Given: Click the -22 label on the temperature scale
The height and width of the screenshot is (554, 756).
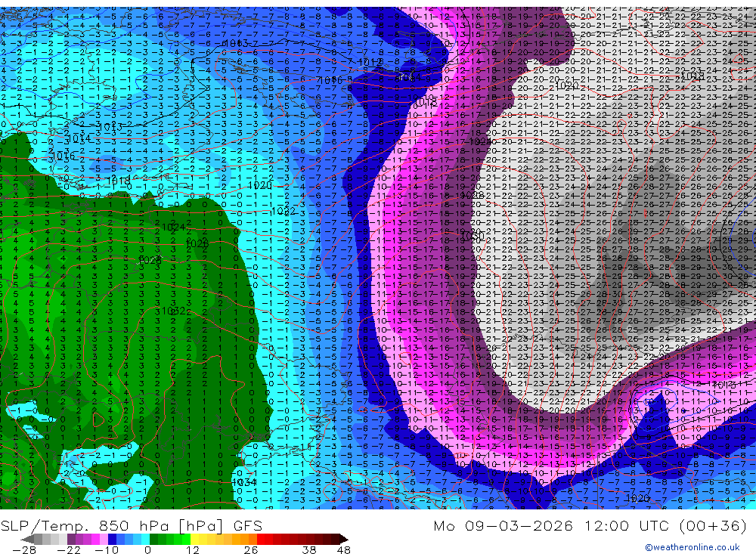Looking at the screenshot, I should tap(69, 549).
